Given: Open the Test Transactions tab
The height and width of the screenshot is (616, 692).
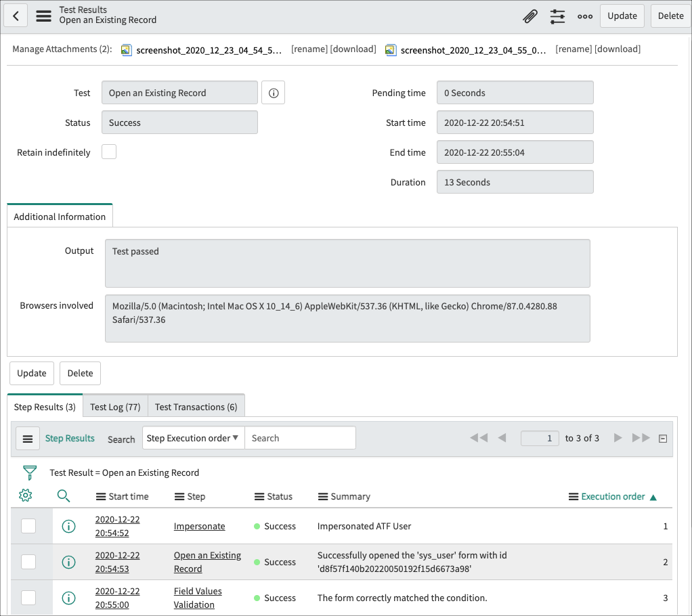Looking at the screenshot, I should (196, 406).
